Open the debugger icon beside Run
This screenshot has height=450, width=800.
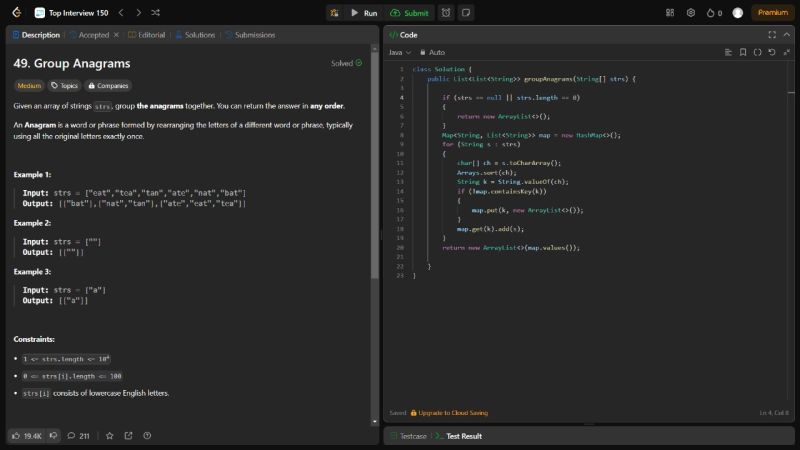coord(335,13)
